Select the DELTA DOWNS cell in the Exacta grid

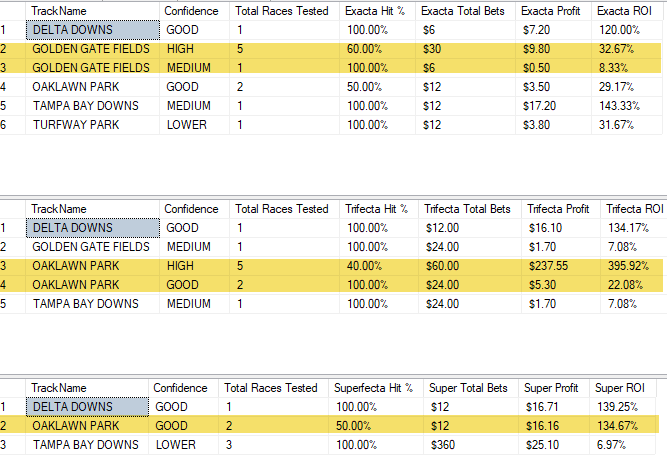pos(93,30)
